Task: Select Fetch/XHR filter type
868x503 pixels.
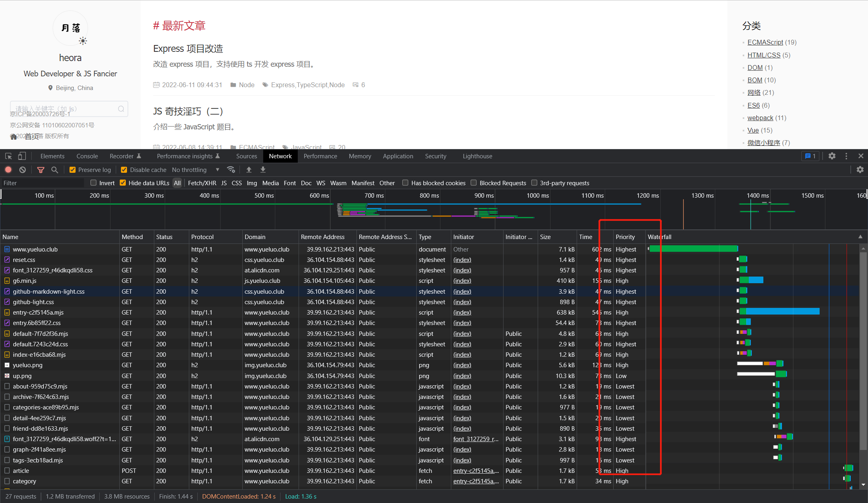Action: 202,183
